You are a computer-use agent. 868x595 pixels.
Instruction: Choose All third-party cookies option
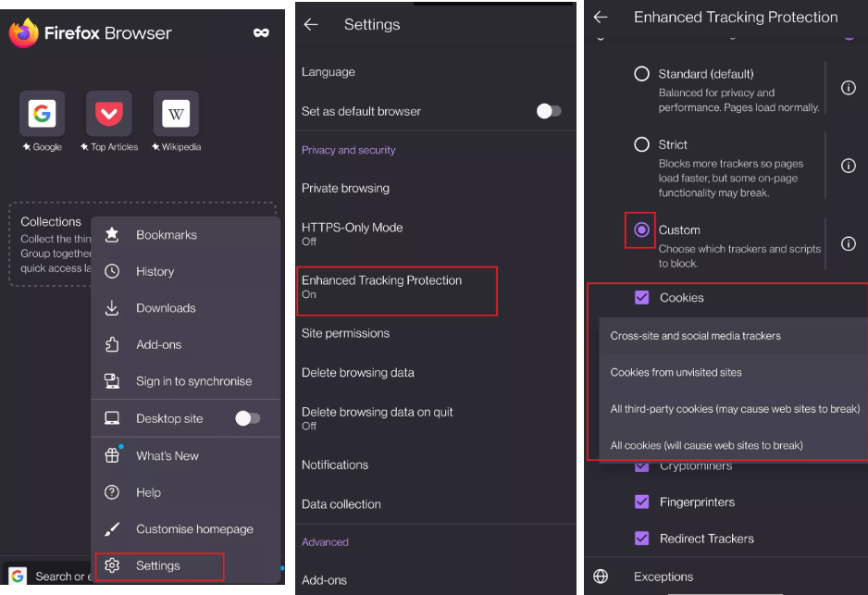733,409
